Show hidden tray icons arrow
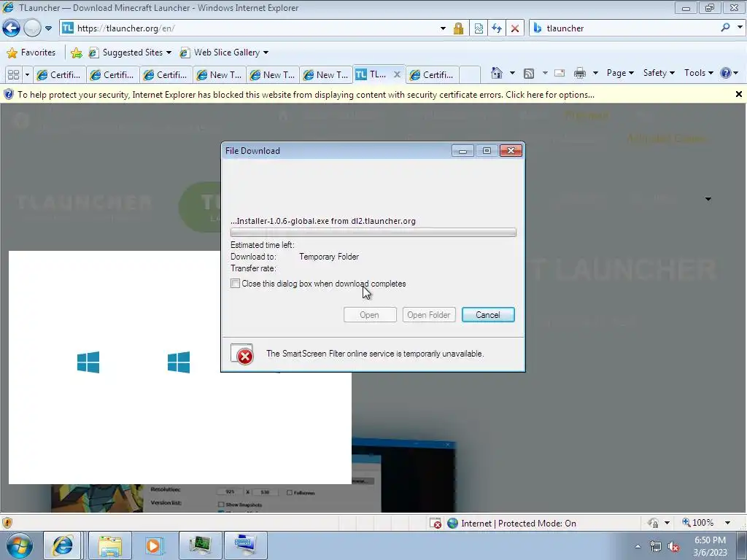Viewport: 747px width, 560px height. pos(638,546)
